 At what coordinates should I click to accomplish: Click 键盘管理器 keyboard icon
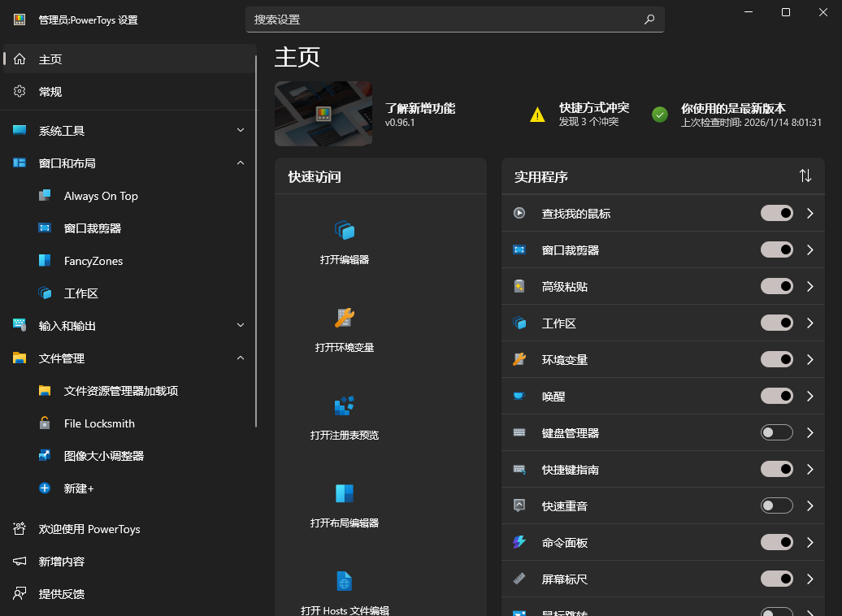tap(519, 432)
